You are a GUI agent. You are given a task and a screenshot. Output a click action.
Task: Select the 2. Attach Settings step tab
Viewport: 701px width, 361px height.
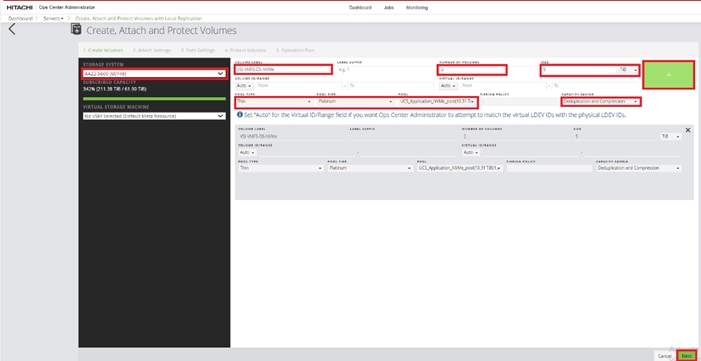click(152, 50)
